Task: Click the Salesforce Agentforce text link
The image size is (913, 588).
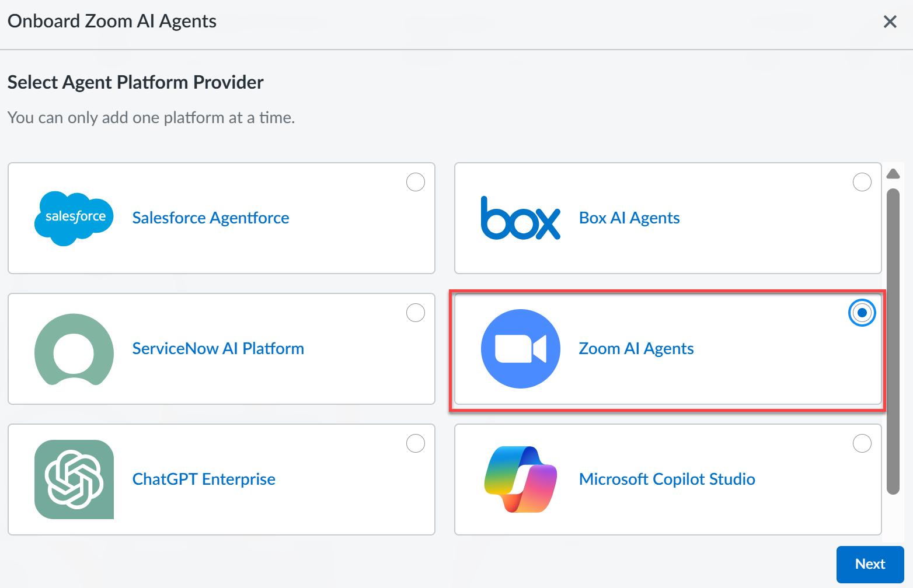Action: pos(211,218)
